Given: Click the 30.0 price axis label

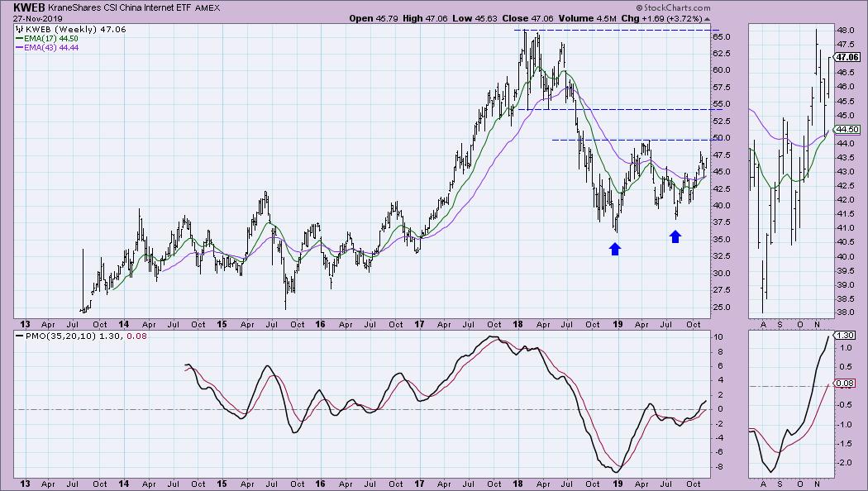Looking at the screenshot, I should [x=721, y=274].
